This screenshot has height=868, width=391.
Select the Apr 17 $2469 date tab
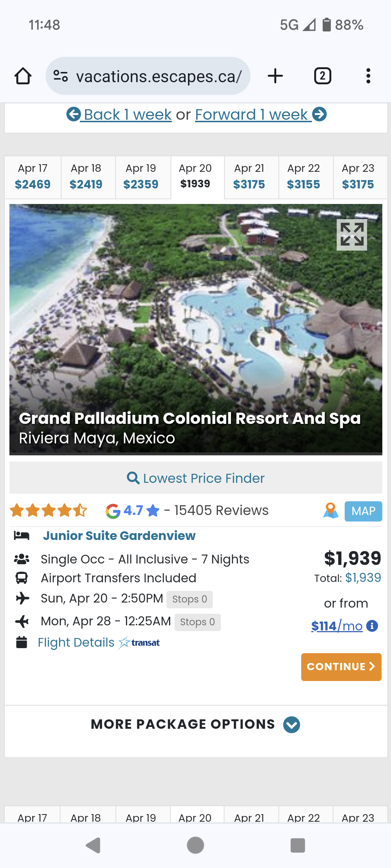pyautogui.click(x=33, y=177)
